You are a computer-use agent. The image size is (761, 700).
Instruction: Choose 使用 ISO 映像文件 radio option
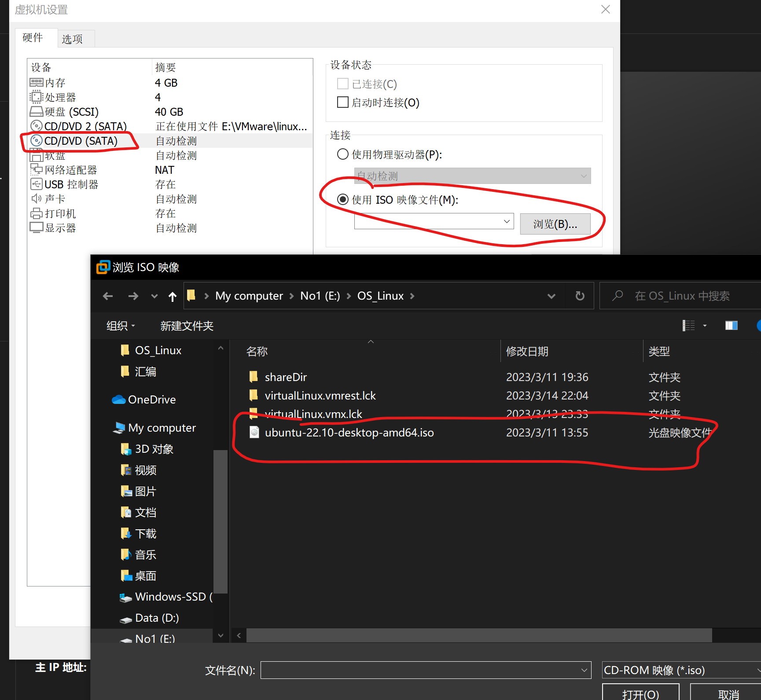[x=342, y=200]
